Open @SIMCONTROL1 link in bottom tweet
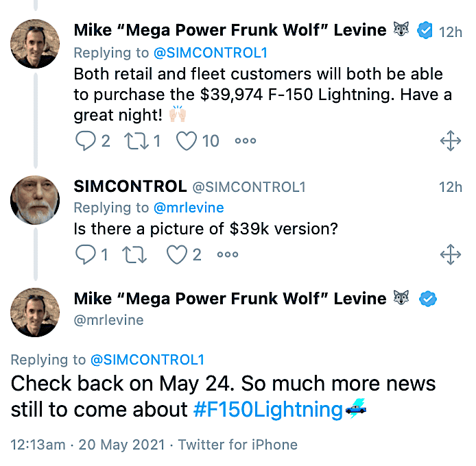This screenshot has width=476, height=466. pyautogui.click(x=147, y=360)
